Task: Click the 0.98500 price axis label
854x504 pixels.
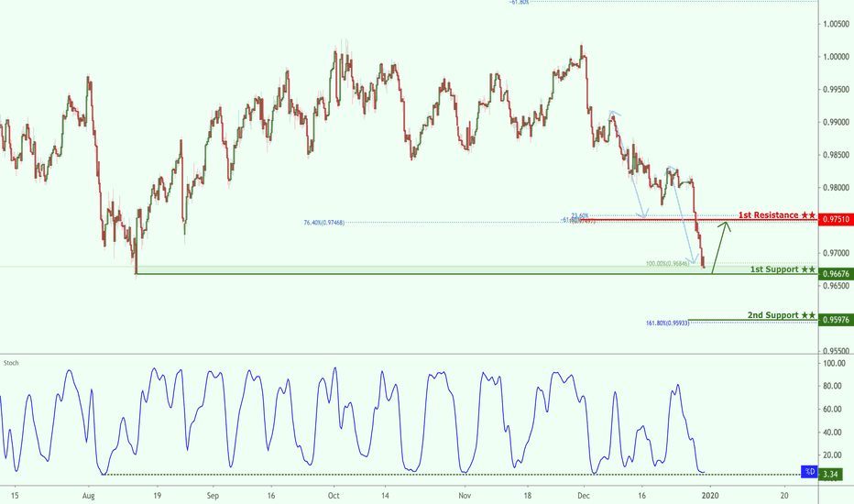Action: (836, 155)
